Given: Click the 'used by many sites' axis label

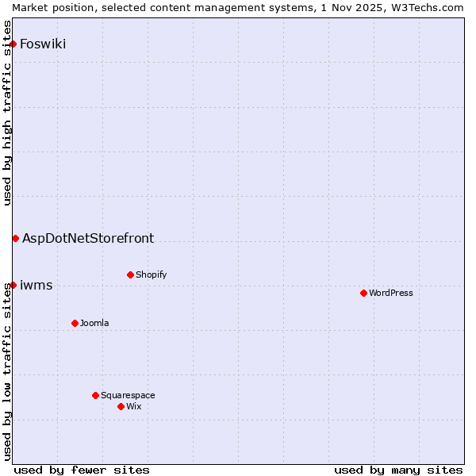Looking at the screenshot, I should tap(398, 470).
